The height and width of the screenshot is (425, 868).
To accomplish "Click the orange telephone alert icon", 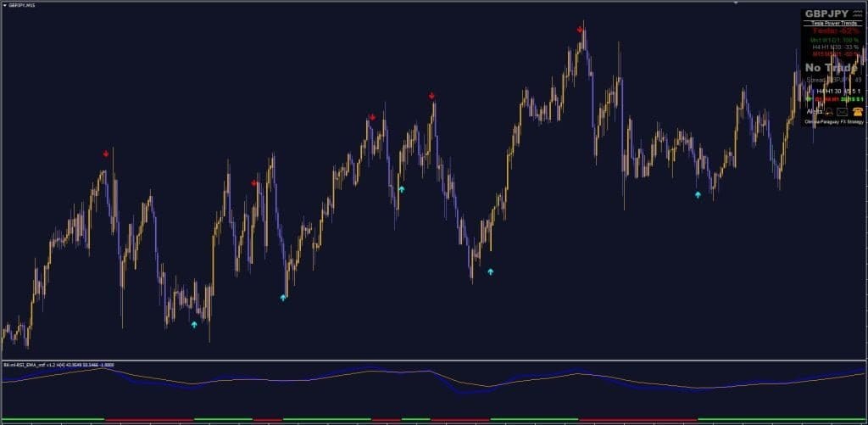I will coord(857,111).
